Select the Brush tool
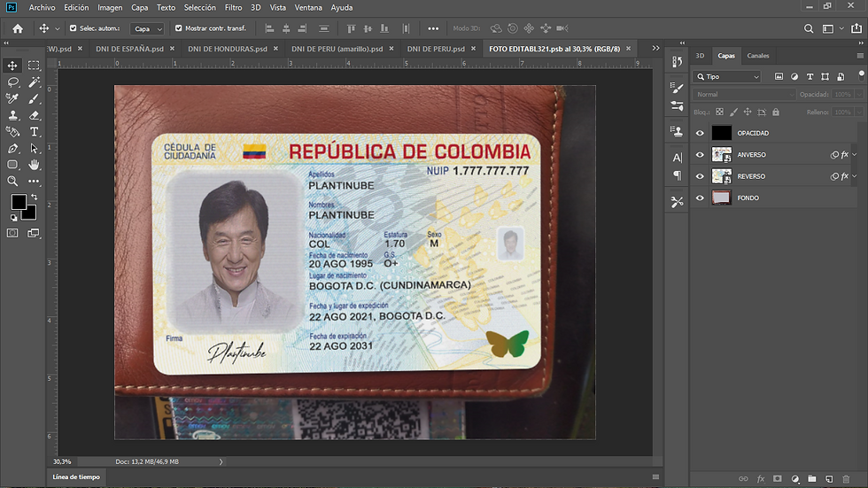Screen dimensions: 868x488 pyautogui.click(x=34, y=98)
